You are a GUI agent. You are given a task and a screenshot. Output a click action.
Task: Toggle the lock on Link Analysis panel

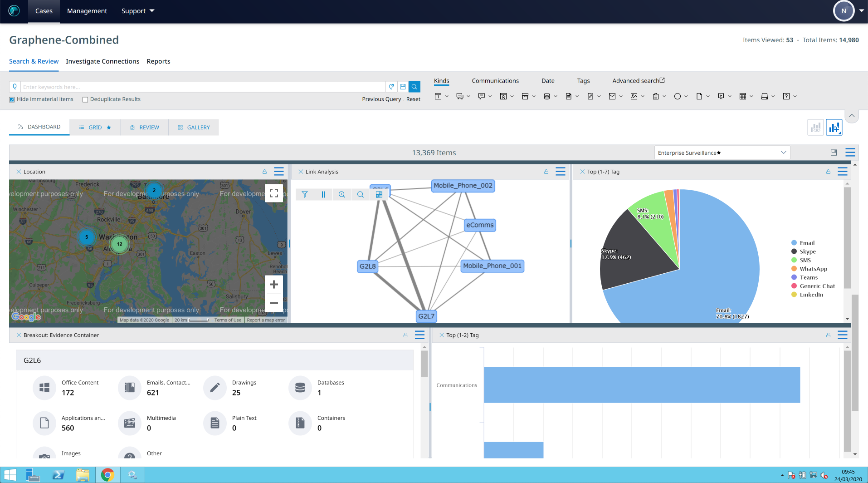tap(546, 172)
